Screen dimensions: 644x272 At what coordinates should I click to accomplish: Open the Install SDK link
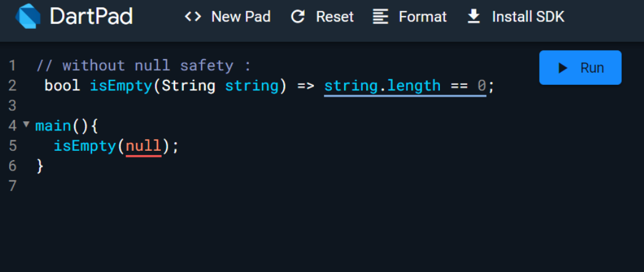pos(516,17)
